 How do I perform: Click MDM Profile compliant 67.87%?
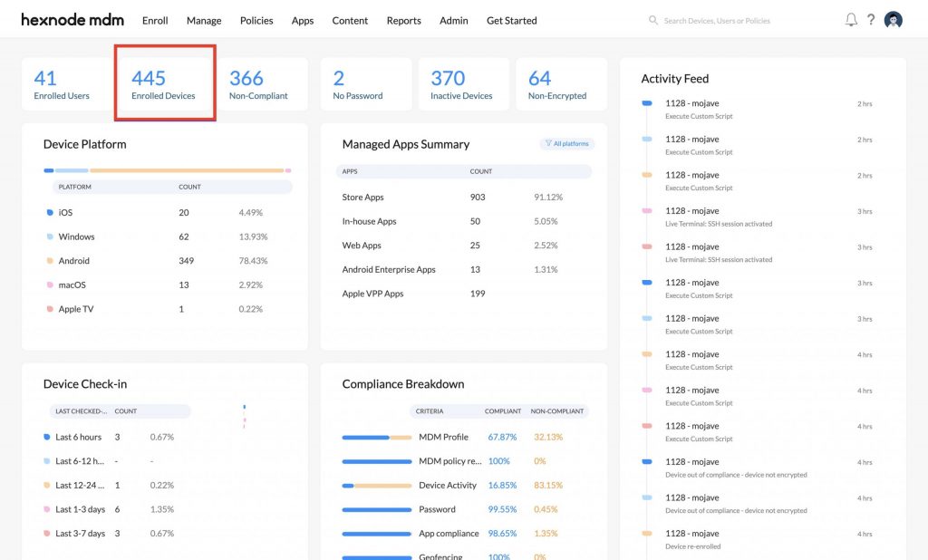click(502, 437)
